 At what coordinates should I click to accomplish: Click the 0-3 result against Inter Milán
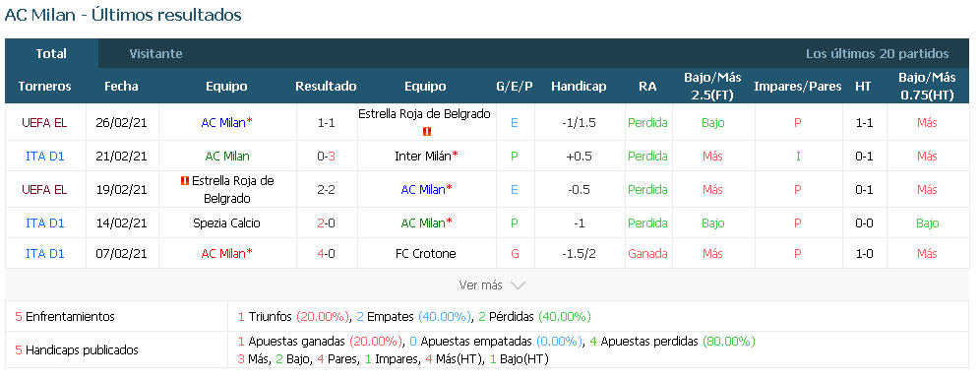327,157
